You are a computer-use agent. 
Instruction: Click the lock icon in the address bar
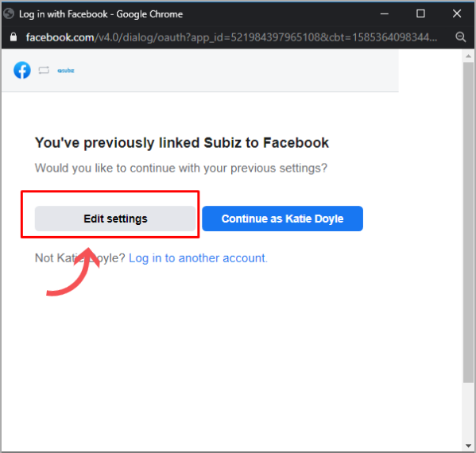(x=13, y=37)
